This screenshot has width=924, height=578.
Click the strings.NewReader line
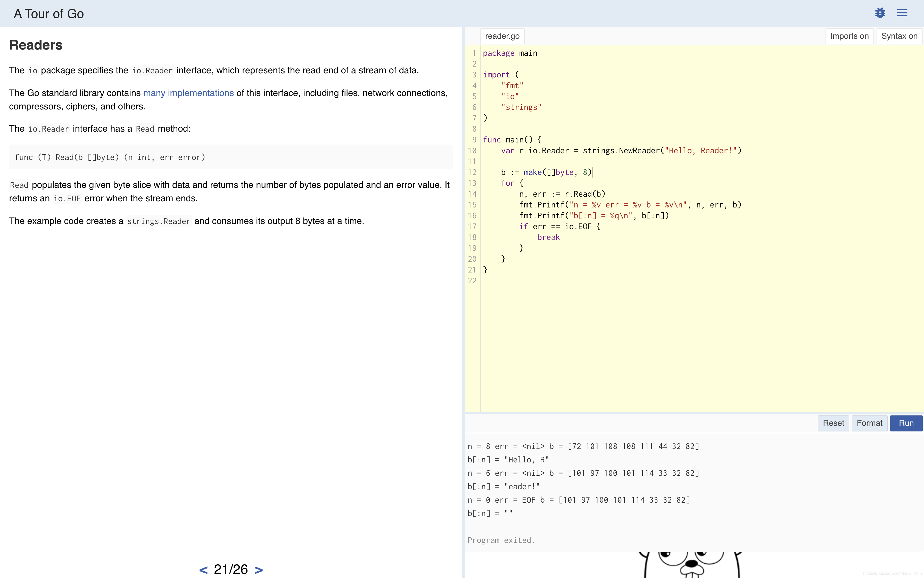tap(621, 151)
